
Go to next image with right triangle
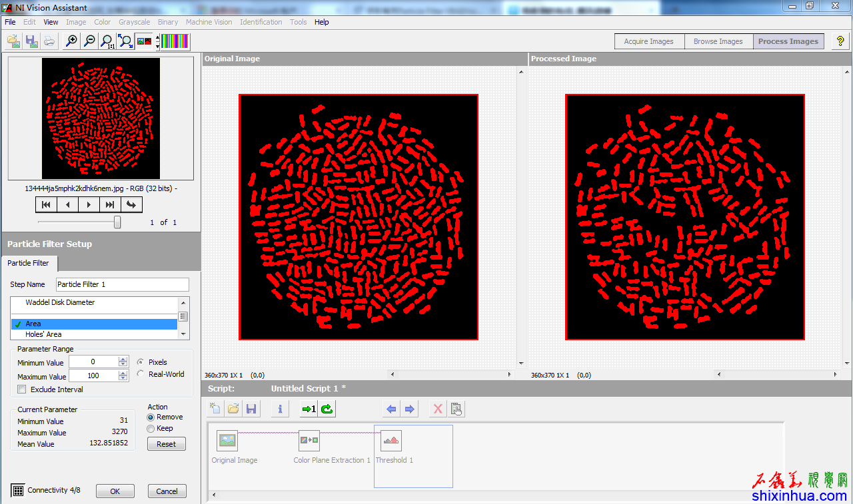tap(89, 204)
